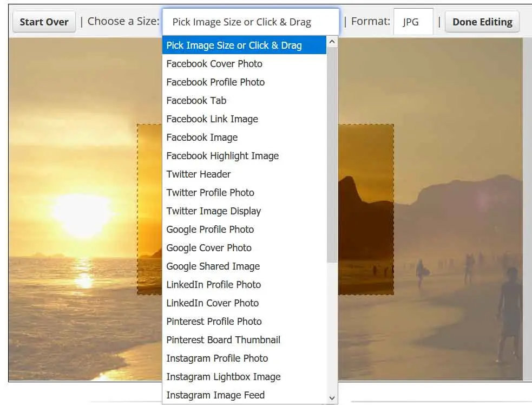The height and width of the screenshot is (405, 532).
Task: Pick Pinterest Profile Photo size
Action: point(244,322)
